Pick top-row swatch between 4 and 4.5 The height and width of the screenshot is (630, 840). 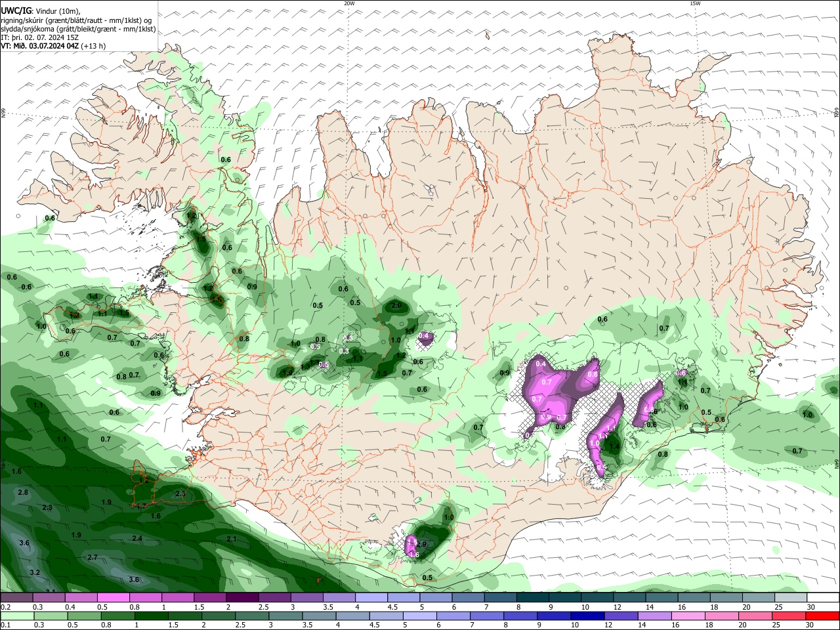[x=371, y=598]
